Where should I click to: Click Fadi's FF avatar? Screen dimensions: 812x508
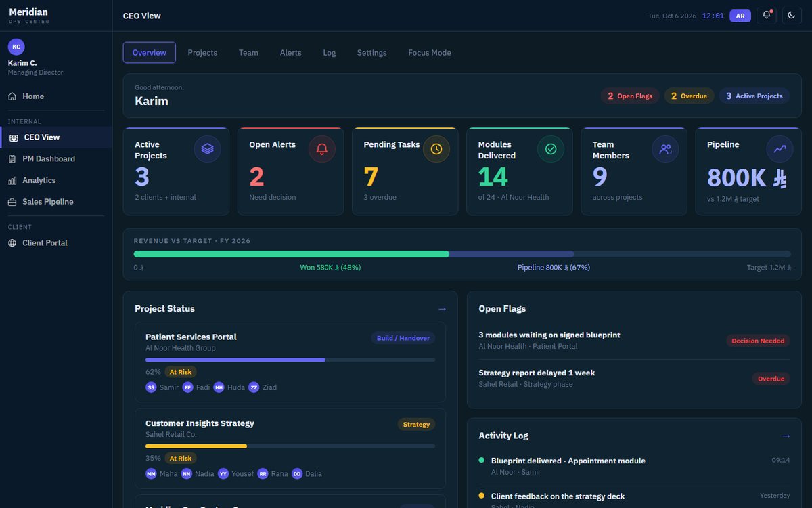[x=188, y=387]
